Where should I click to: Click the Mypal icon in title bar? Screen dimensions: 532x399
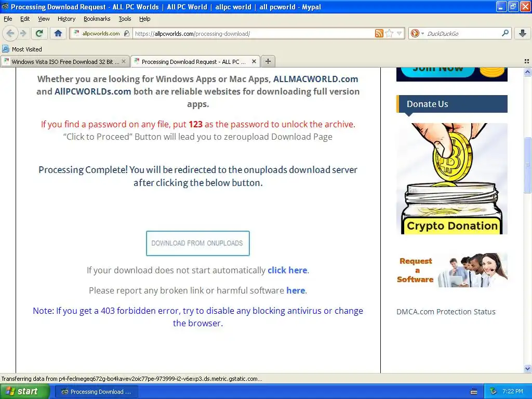tap(5, 7)
